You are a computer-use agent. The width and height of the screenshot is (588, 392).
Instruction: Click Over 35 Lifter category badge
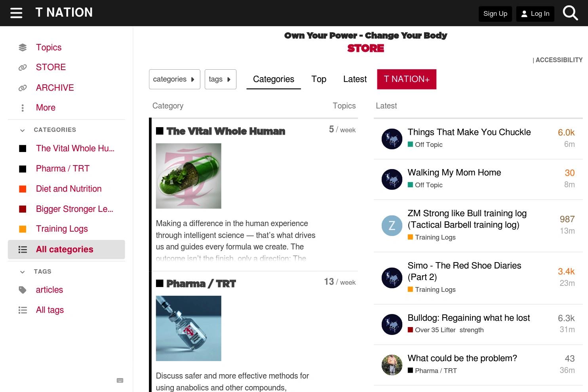[432, 330]
